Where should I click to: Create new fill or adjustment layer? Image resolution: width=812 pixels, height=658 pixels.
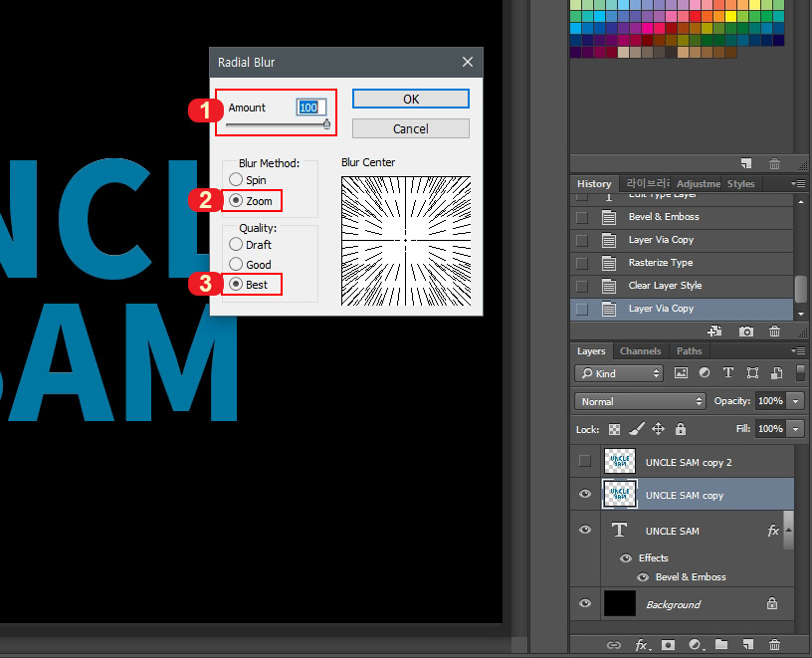pyautogui.click(x=695, y=644)
